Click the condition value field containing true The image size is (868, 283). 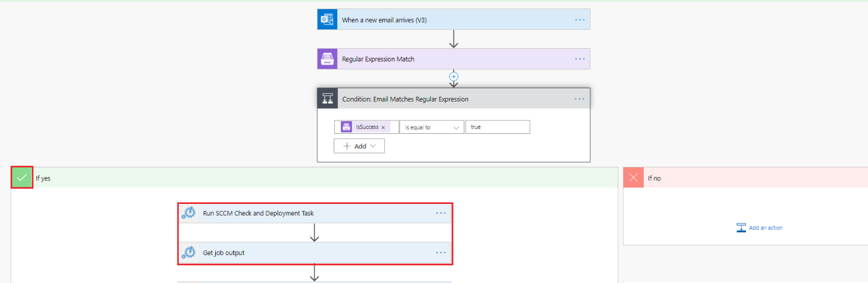pyautogui.click(x=497, y=127)
